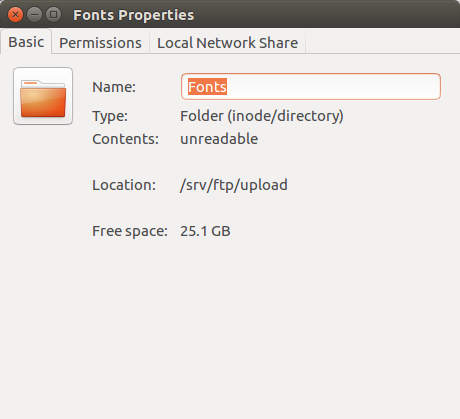Close the Fonts Properties window
This screenshot has height=419, width=460.
[x=15, y=15]
